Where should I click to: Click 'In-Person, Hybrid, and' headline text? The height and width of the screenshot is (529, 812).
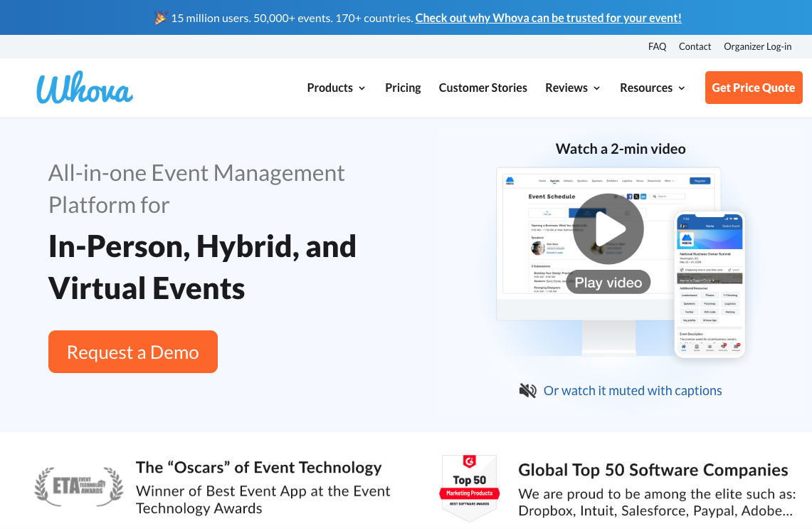point(202,246)
